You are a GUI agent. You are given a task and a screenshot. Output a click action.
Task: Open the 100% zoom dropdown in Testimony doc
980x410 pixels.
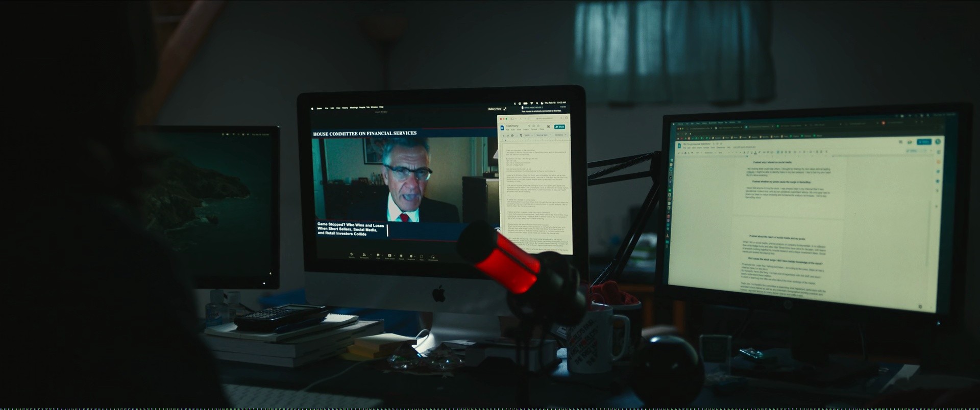(x=528, y=135)
